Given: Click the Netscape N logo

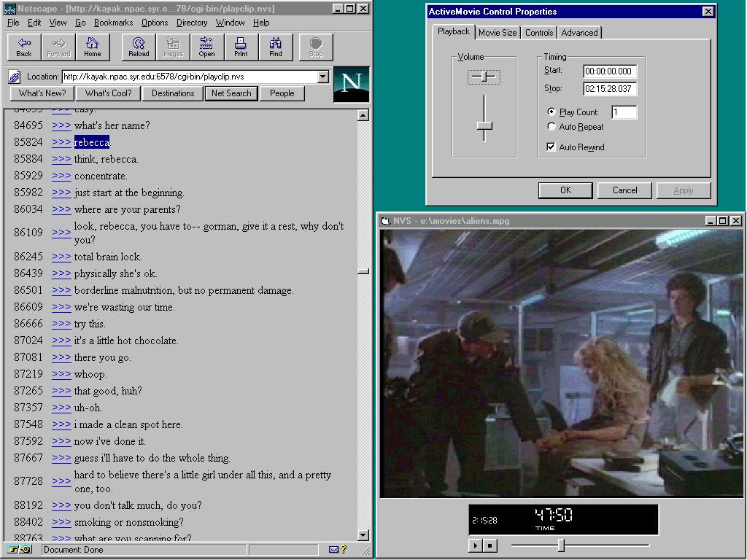Looking at the screenshot, I should pos(352,84).
